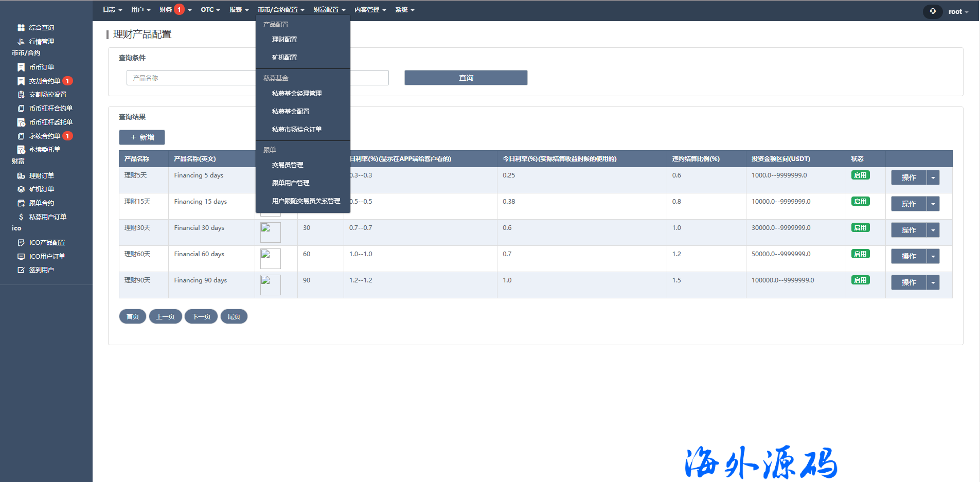Click the ICO用户订单 monitor icon
Screen dimensions: 980x482
[x=21, y=257]
